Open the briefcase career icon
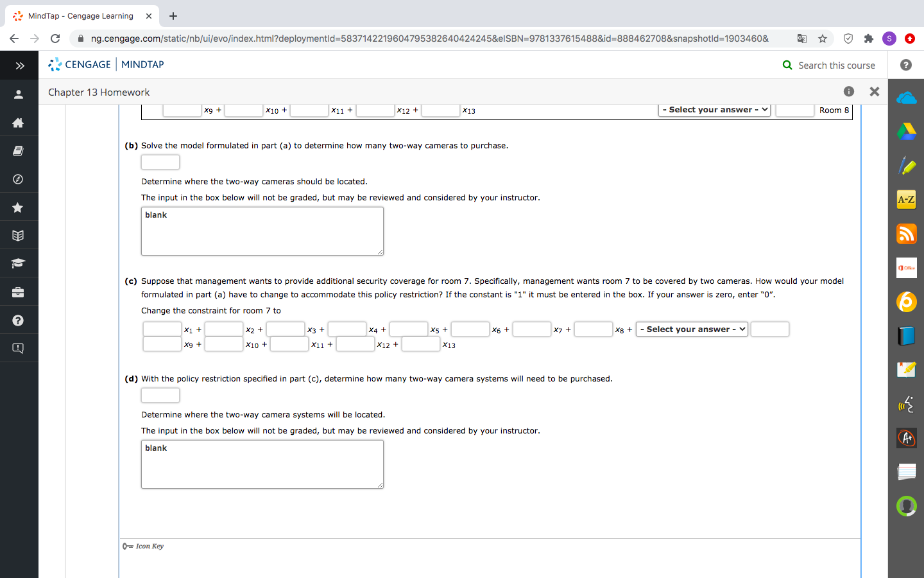 point(19,292)
